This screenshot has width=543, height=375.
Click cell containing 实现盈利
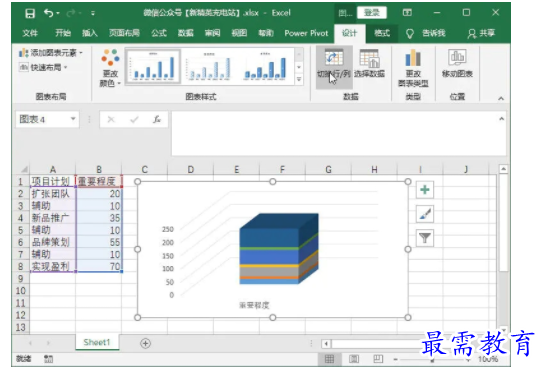point(53,266)
